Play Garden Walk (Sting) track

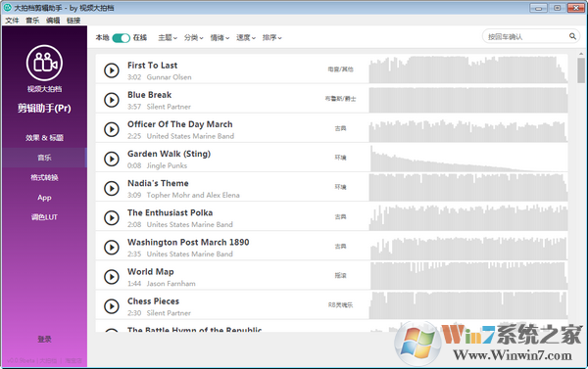click(x=112, y=159)
